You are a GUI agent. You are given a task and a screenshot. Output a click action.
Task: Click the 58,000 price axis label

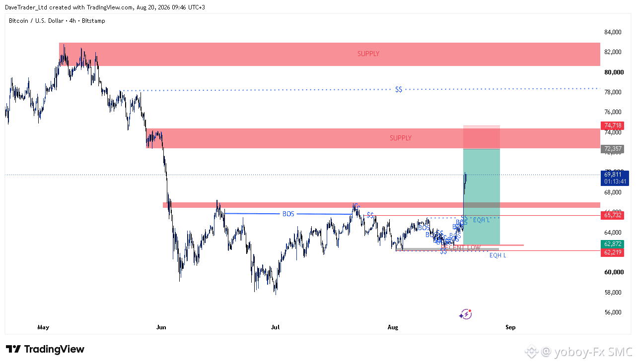(613, 293)
